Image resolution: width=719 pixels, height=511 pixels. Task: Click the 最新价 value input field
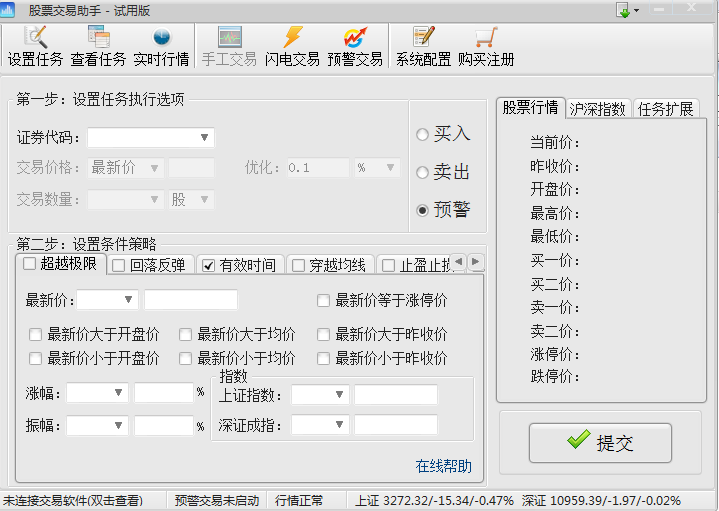click(191, 300)
